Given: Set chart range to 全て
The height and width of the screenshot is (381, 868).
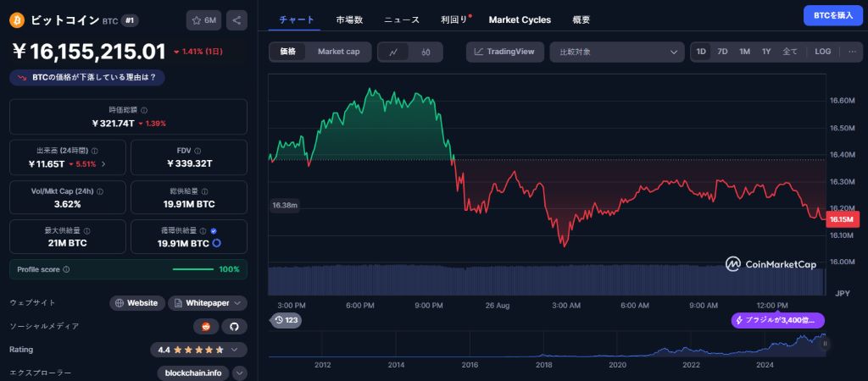Looking at the screenshot, I should [x=790, y=52].
